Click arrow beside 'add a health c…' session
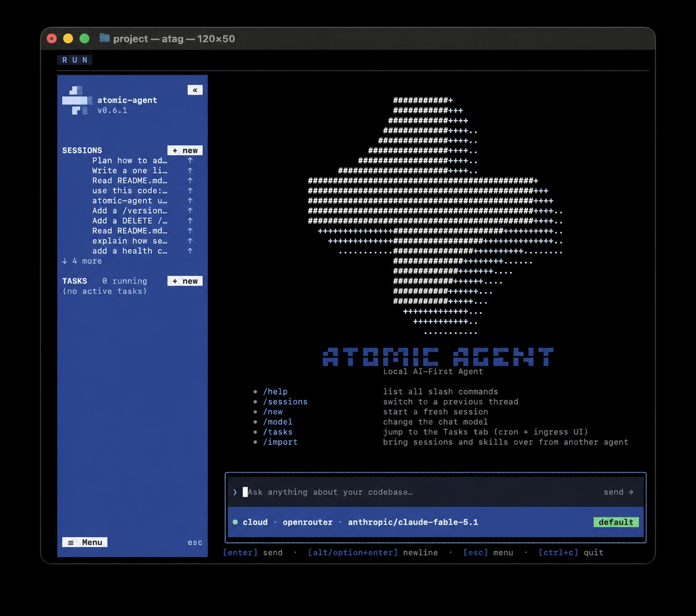696x616 pixels. pyautogui.click(x=190, y=251)
